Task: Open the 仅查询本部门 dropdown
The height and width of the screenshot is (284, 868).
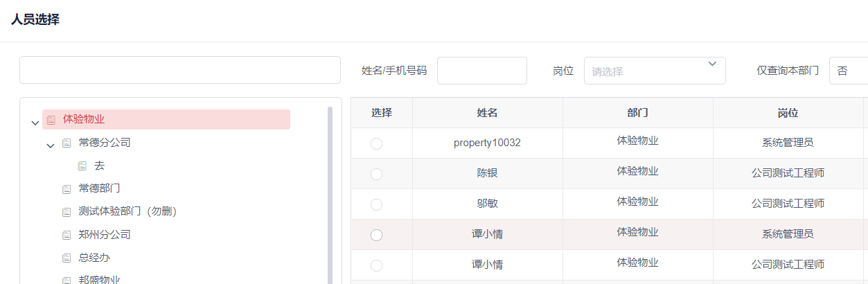Action: pyautogui.click(x=848, y=71)
